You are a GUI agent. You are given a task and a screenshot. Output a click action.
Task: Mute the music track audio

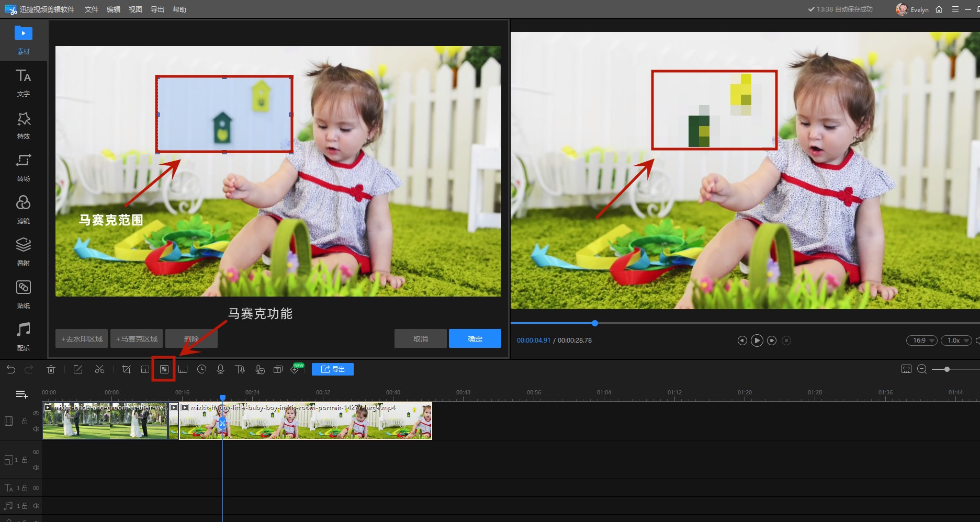(36, 506)
